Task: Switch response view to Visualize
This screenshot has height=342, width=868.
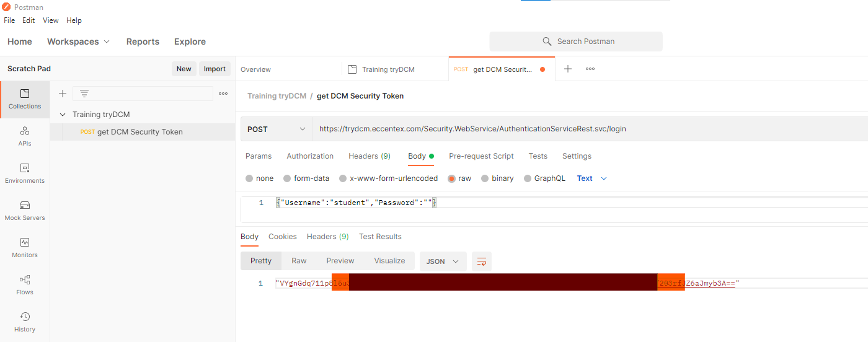Action: click(389, 261)
